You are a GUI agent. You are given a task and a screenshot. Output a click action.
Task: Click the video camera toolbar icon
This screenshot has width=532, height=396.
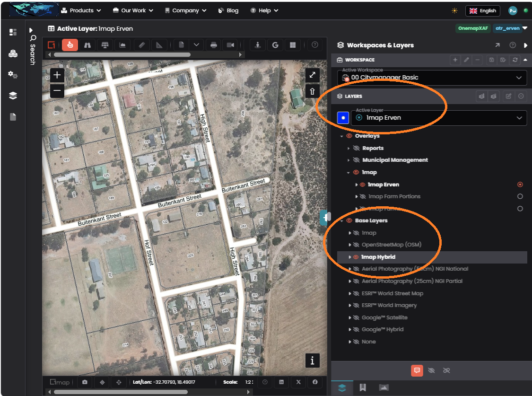click(230, 45)
